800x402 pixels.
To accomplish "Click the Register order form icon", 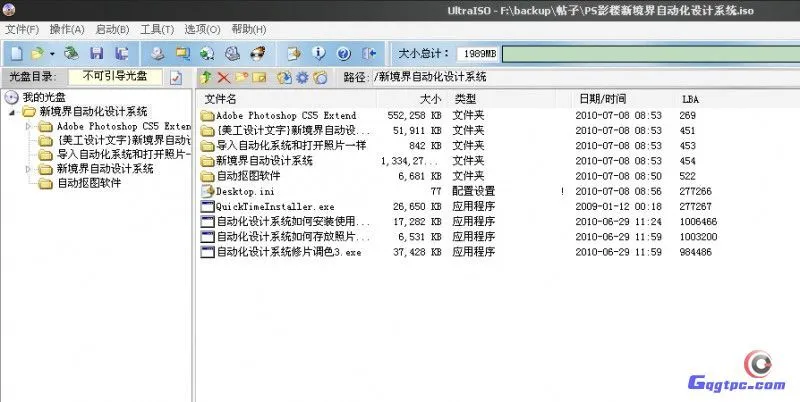I will (294, 53).
